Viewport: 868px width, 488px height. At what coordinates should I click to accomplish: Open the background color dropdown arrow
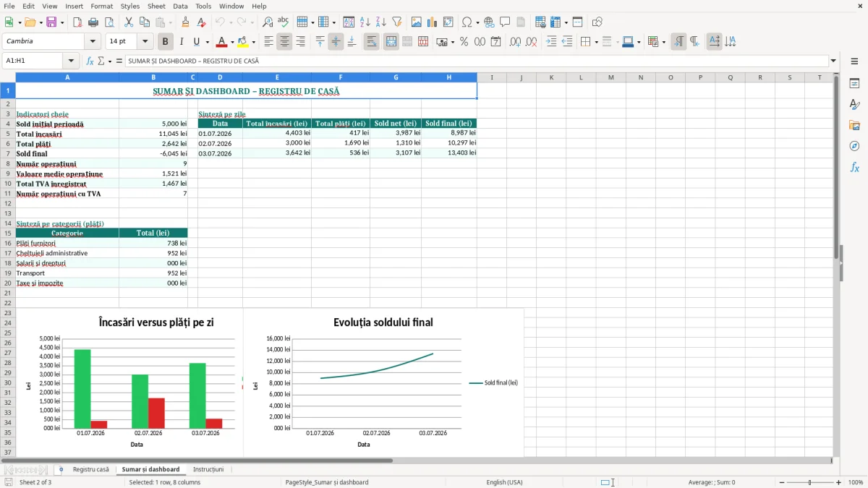pyautogui.click(x=253, y=42)
